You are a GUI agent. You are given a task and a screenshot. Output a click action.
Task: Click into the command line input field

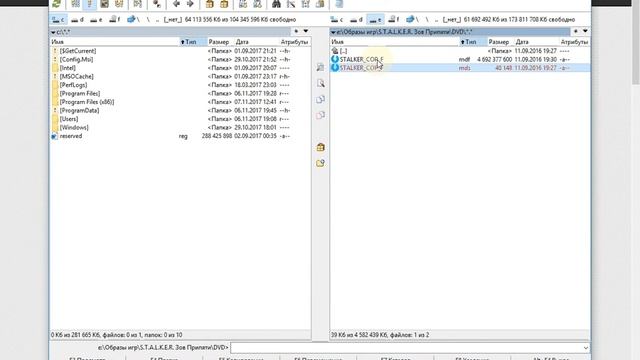point(410,348)
